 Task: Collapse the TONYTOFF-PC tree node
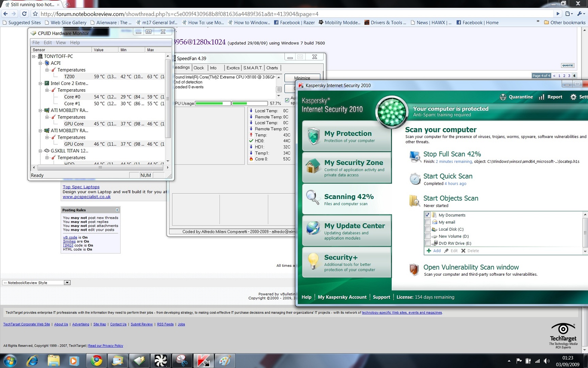coord(34,57)
